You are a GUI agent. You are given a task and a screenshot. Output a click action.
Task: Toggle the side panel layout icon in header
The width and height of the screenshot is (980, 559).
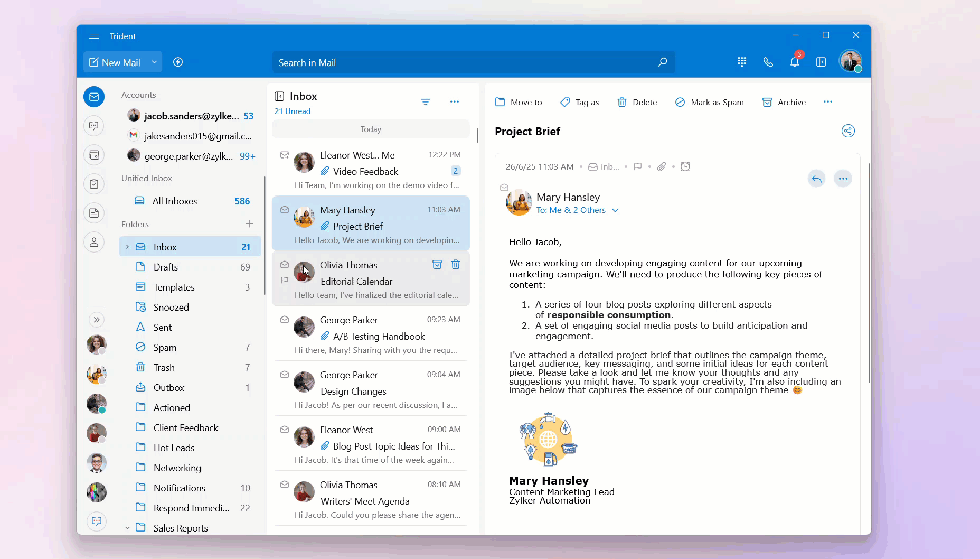(x=821, y=62)
